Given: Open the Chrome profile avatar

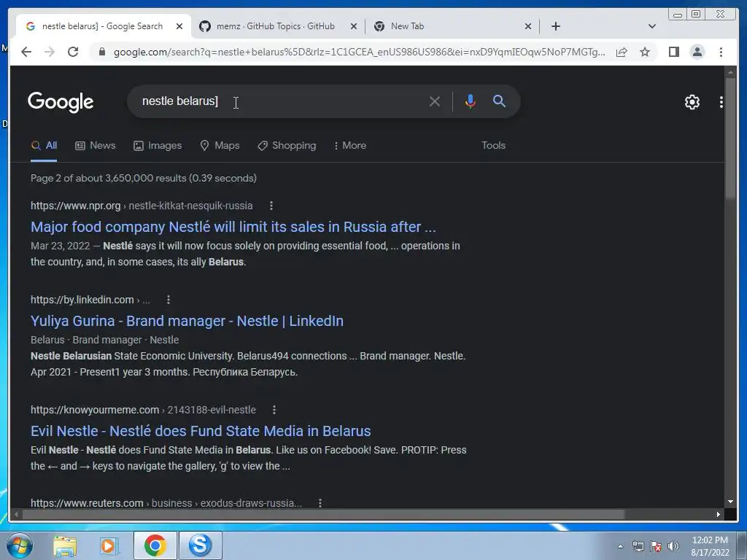Looking at the screenshot, I should tap(697, 52).
